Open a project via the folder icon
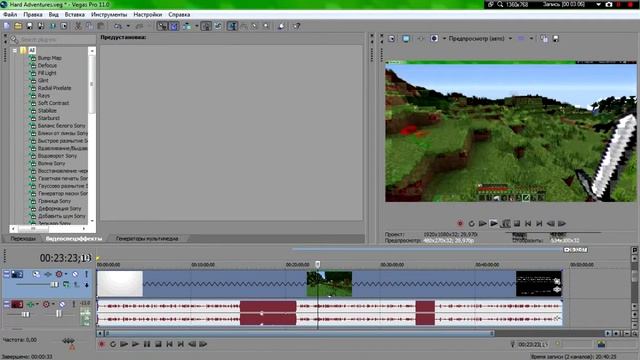Viewport: 640px width, 360px height. pyautogui.click(x=18, y=26)
